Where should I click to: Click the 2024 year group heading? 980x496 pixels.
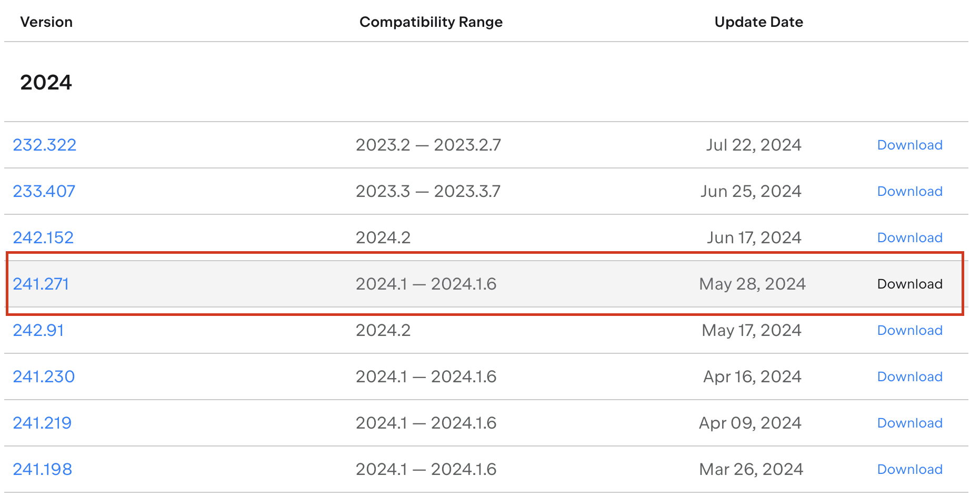click(x=46, y=82)
